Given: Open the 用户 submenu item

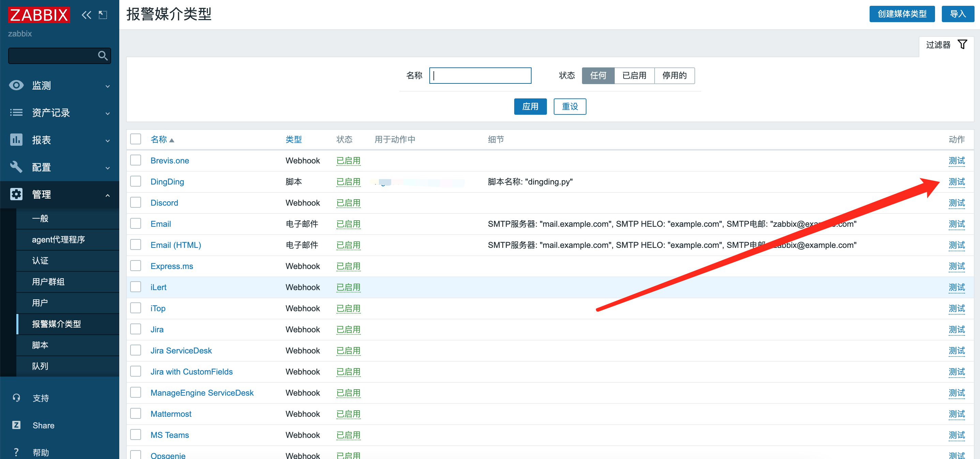Looking at the screenshot, I should [68, 303].
